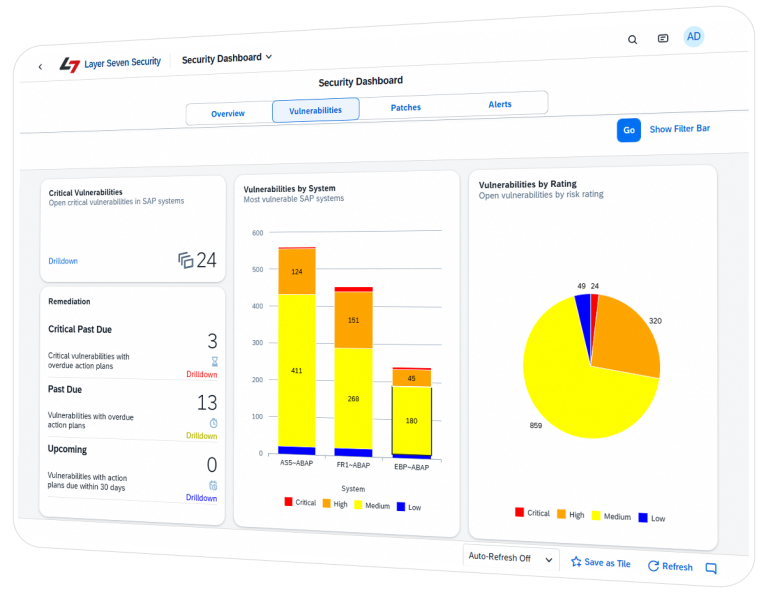Viewport: 768px width, 594px height.
Task: Select the FR1~ABAP yellow 268 bar segment
Action: (x=354, y=398)
